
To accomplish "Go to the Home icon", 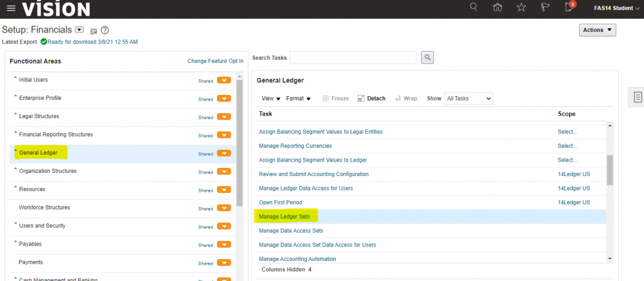I will [498, 8].
